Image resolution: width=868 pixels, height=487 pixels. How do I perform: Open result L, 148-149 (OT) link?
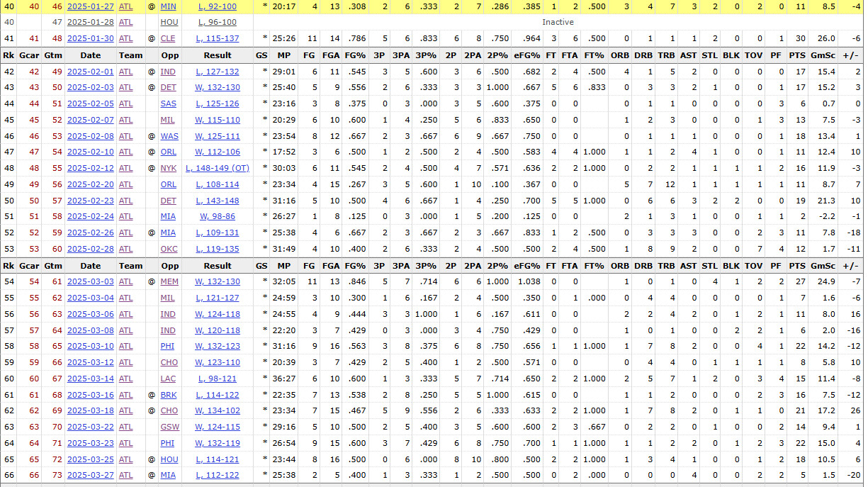point(217,168)
